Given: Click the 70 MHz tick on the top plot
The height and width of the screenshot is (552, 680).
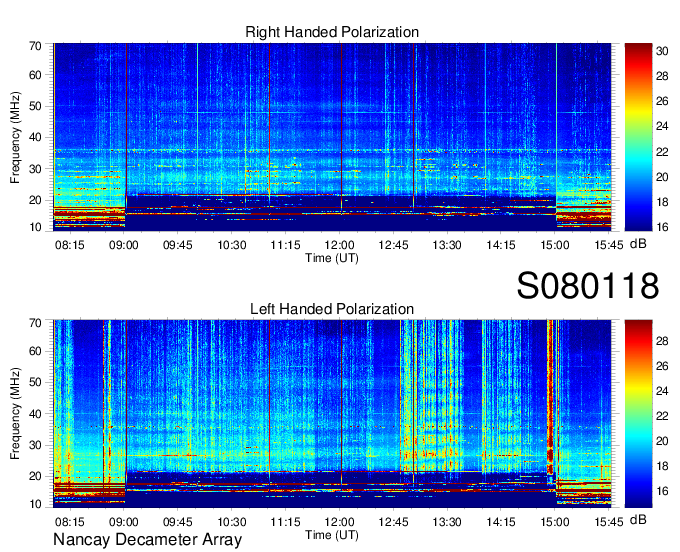Looking at the screenshot, I should [35, 46].
